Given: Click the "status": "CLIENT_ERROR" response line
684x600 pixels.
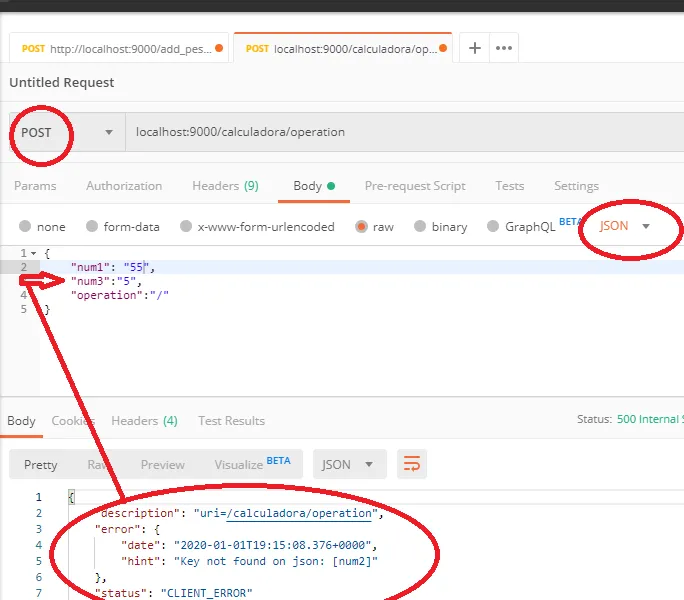Looking at the screenshot, I should 174,593.
